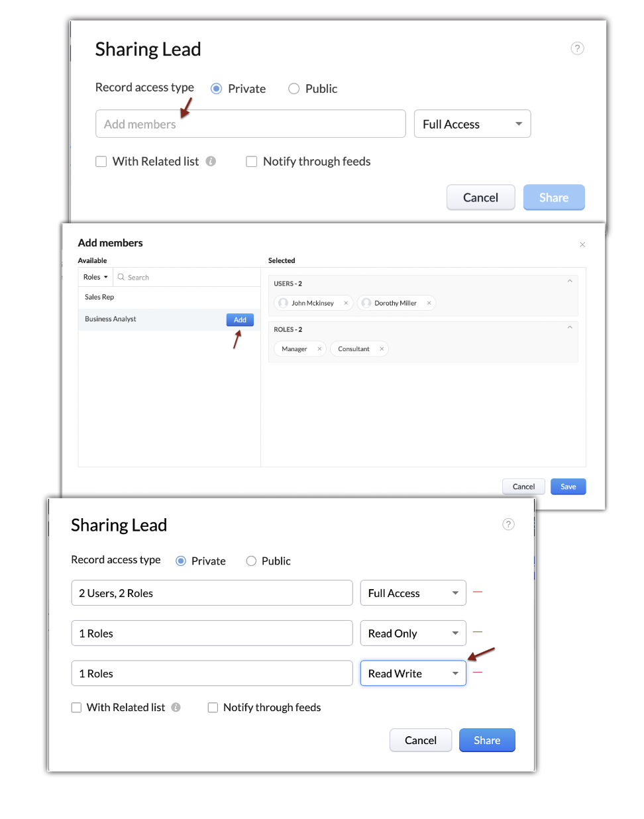644x819 pixels.
Task: Remove Manager role chip
Action: 319,349
